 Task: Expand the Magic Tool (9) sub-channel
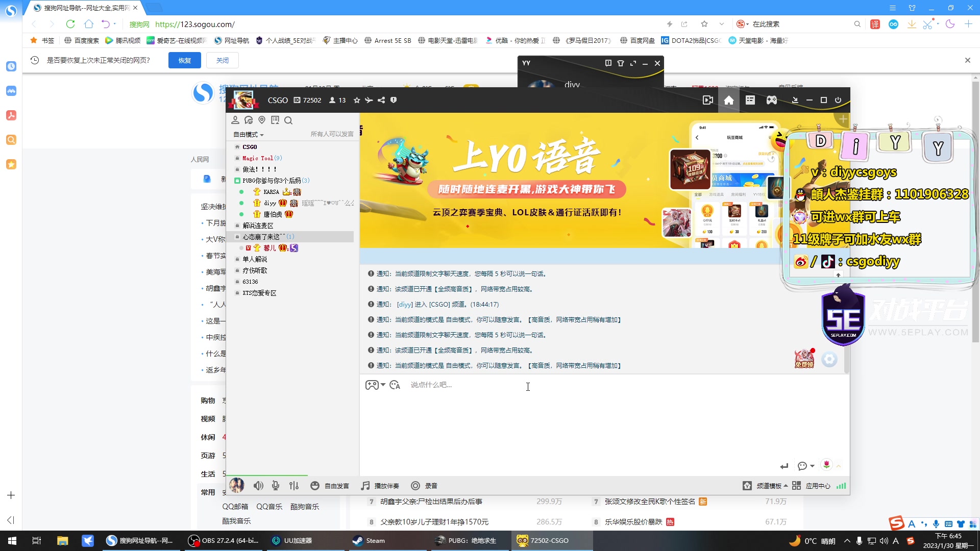click(262, 158)
